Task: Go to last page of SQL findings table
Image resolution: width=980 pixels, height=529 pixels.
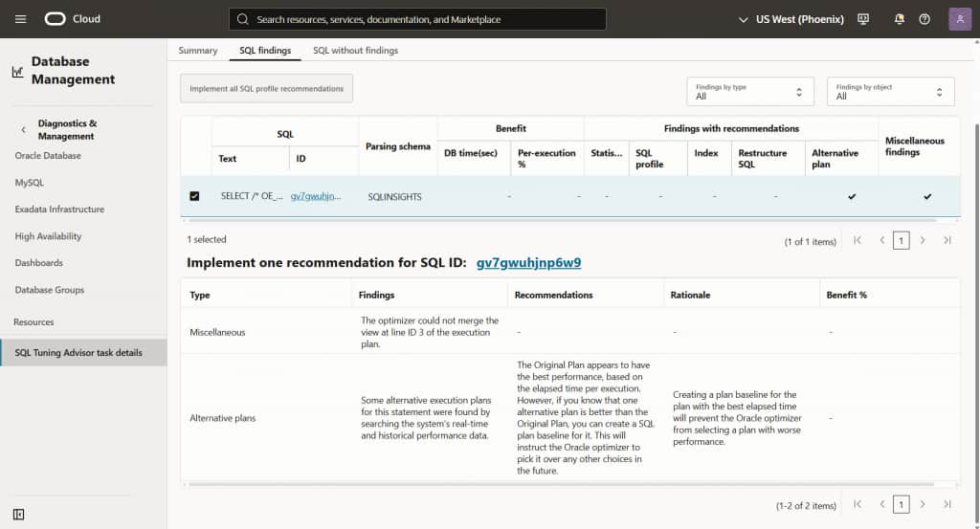Action: pos(947,240)
